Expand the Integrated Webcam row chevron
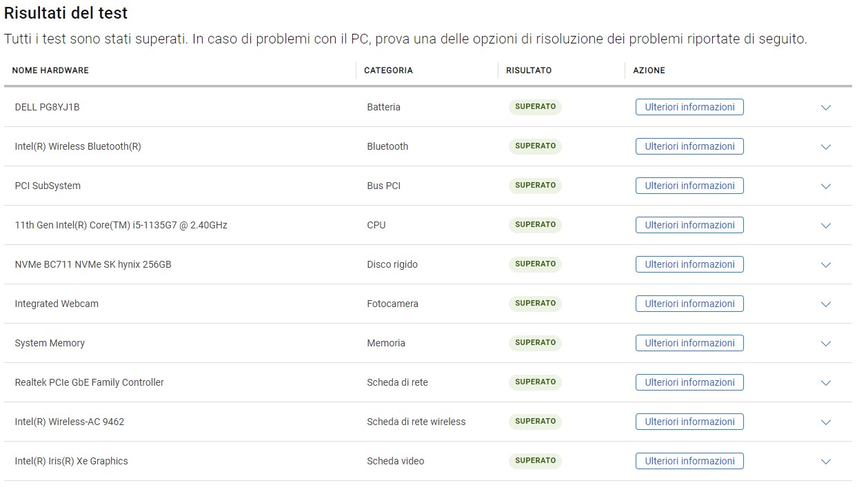 [x=826, y=304]
